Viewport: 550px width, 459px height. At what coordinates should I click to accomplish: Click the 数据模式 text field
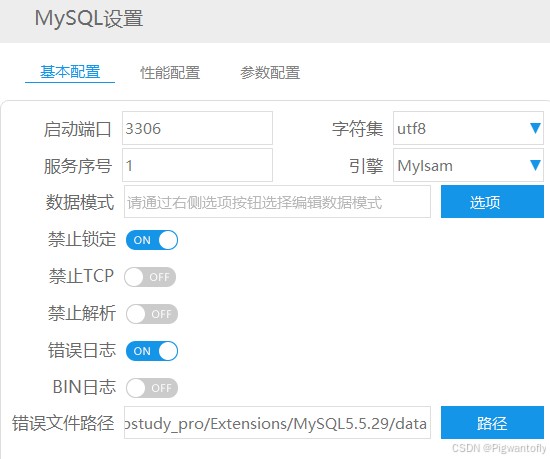[277, 202]
